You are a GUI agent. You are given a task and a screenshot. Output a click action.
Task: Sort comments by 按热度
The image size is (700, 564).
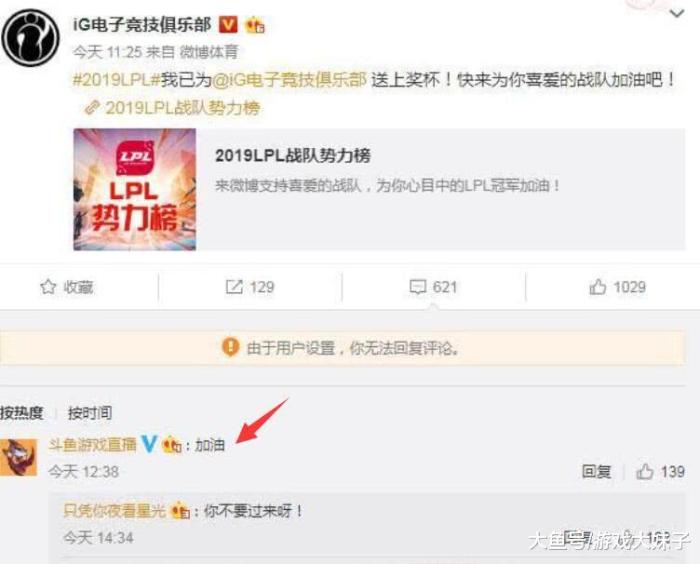pos(21,413)
